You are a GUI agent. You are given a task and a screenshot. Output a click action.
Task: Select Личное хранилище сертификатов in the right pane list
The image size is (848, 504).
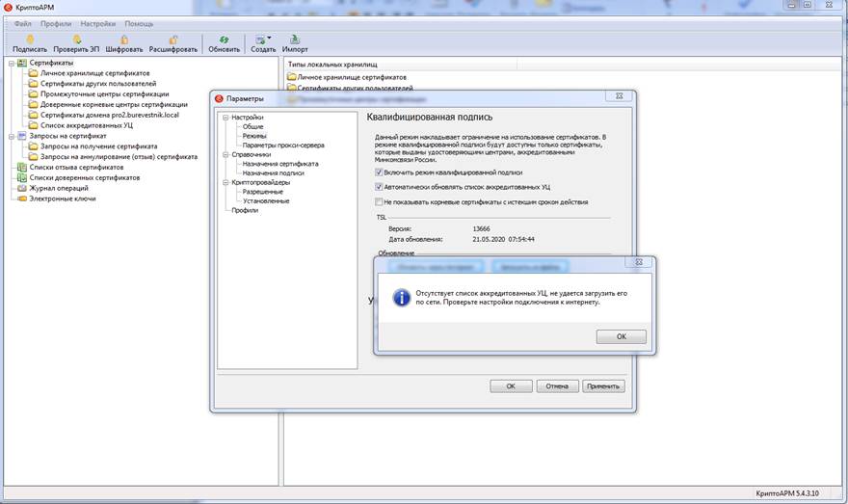point(347,77)
